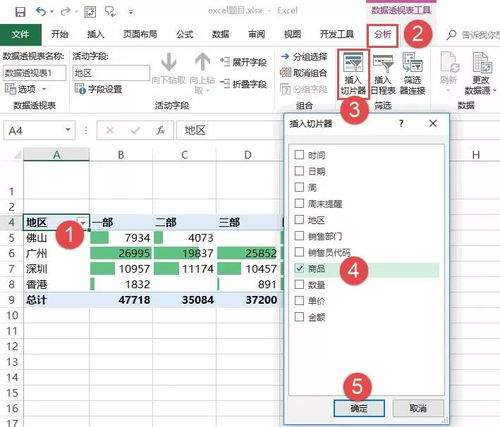Viewport: 500px width, 427px height.
Task: Select row 10 header
Action: [12, 315]
